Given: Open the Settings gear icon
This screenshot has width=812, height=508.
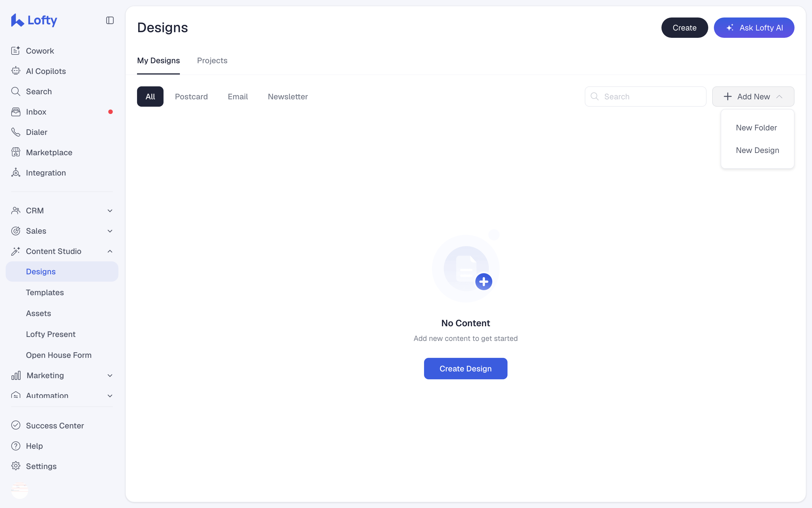Looking at the screenshot, I should pyautogui.click(x=16, y=466).
